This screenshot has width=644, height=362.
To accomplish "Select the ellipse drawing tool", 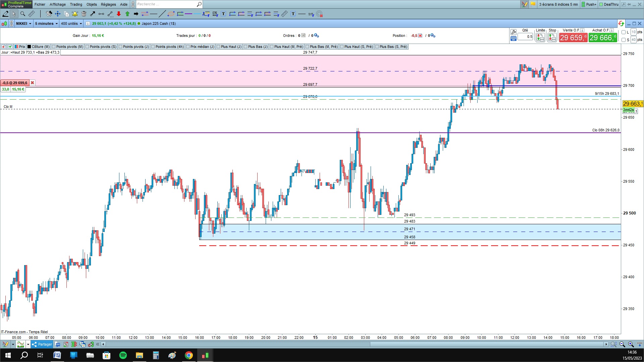I will pyautogui.click(x=171, y=14).
